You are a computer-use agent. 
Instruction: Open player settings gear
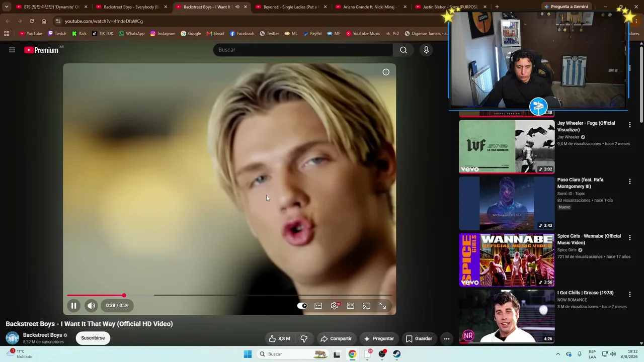(x=335, y=306)
